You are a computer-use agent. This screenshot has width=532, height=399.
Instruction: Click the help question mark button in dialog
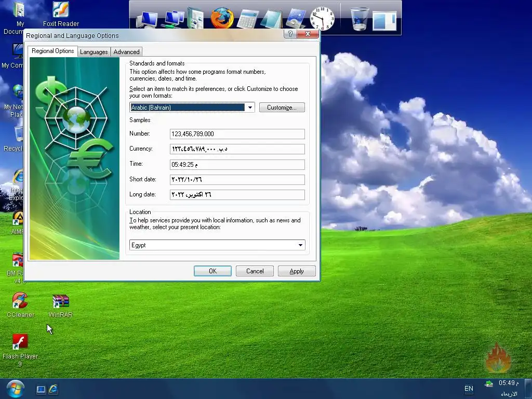point(290,34)
